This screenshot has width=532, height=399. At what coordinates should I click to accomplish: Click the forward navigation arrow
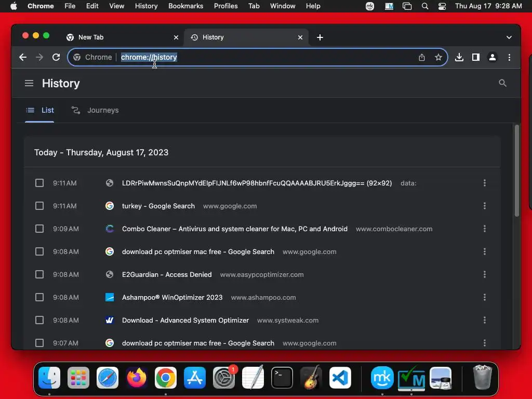point(39,57)
